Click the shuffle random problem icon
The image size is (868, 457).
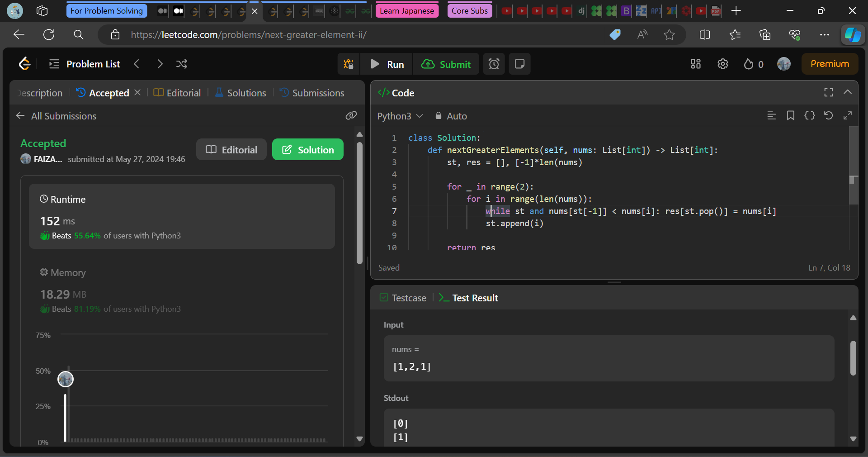pos(182,64)
